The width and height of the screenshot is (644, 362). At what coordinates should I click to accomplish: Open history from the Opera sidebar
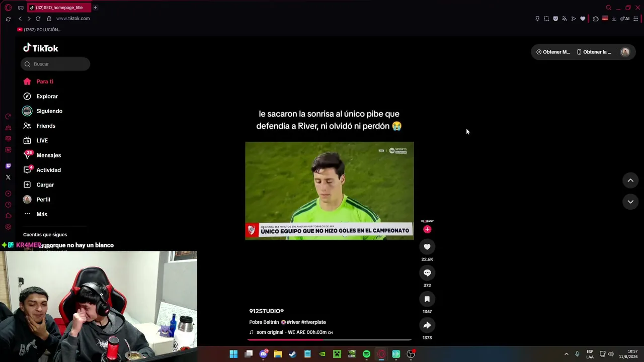pos(8,205)
